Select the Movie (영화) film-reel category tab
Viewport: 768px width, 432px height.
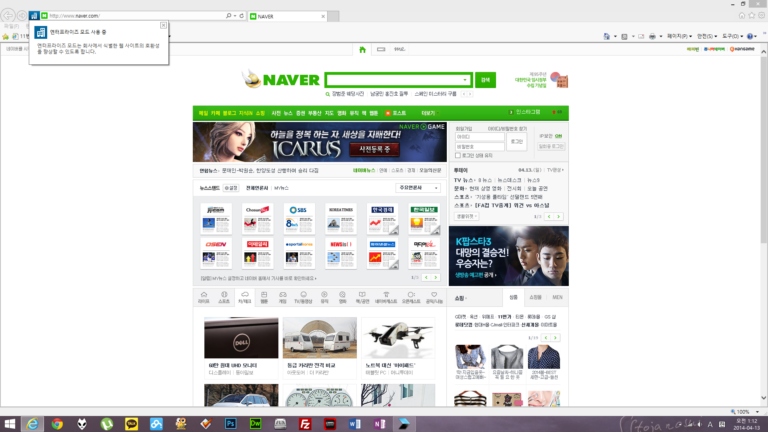342,297
